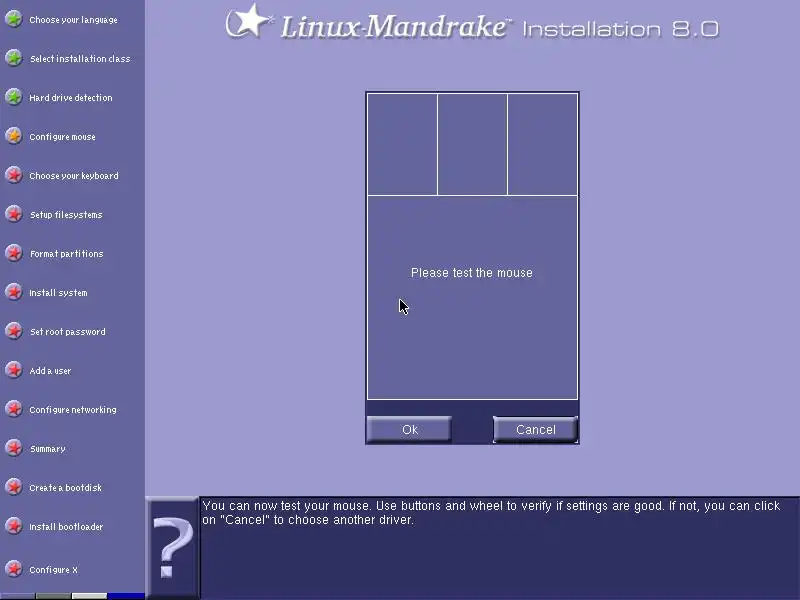Click the Please test the mouse text

click(472, 273)
